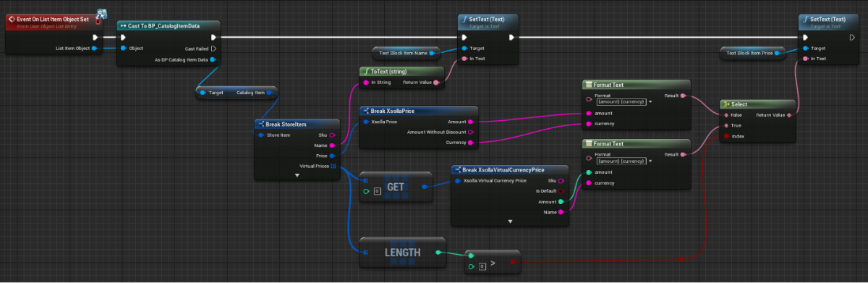The width and height of the screenshot is (868, 283).
Task: Click the Select node icon
Action: pos(726,104)
